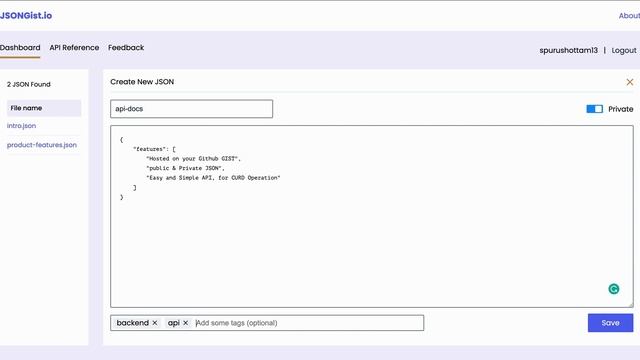Screen dimensions: 640x360
Task: Click the "Easy and Simple API" line
Action: (213, 178)
